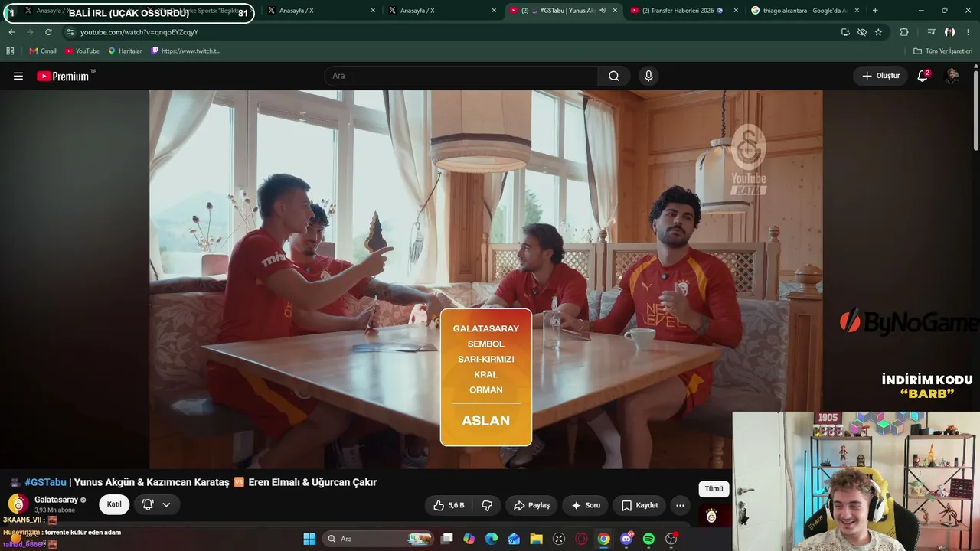980x551 pixels.
Task: Open the YouTube bookmark
Action: (82, 51)
